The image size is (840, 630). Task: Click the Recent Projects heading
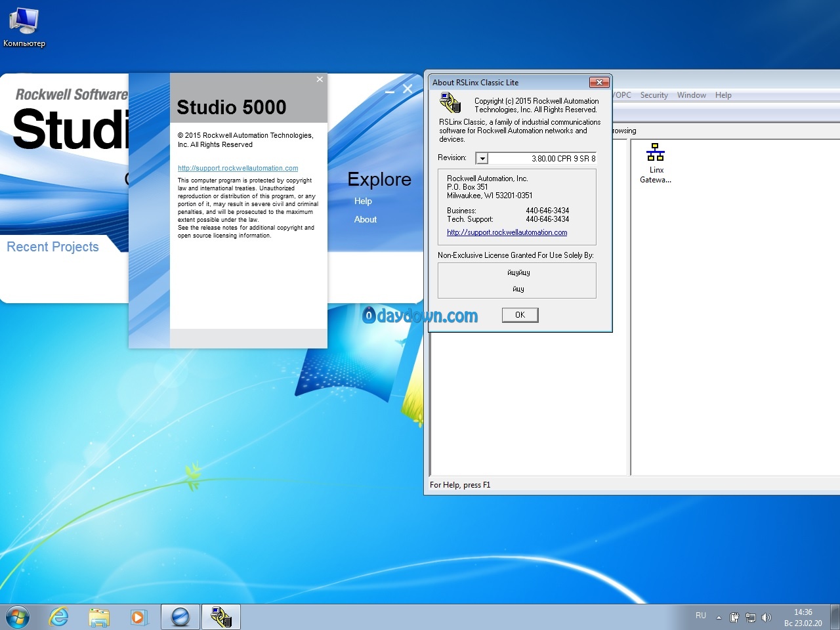pyautogui.click(x=52, y=247)
